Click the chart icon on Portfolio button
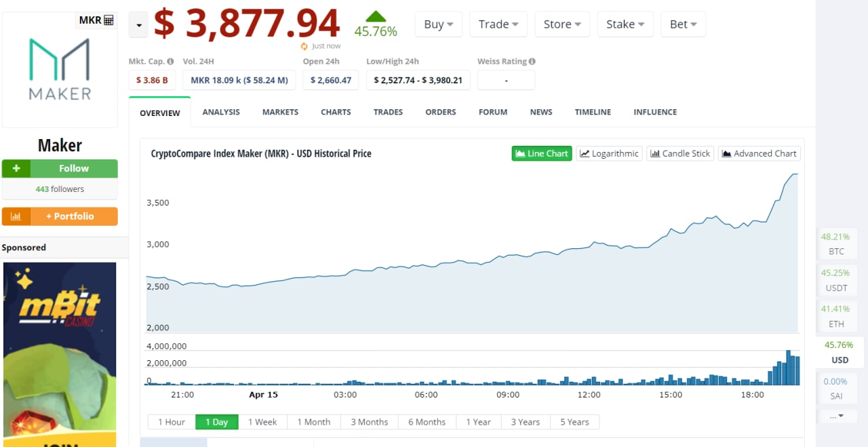 point(16,216)
